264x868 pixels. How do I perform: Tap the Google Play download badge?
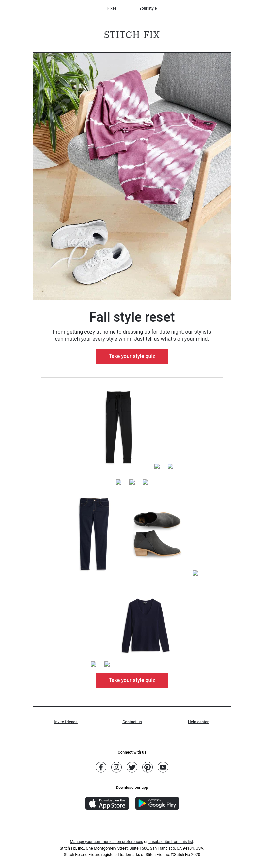point(157,803)
